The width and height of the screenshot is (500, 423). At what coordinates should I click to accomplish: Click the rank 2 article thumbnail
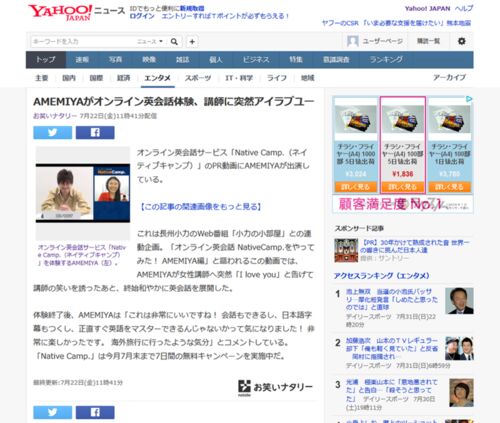coord(459,348)
